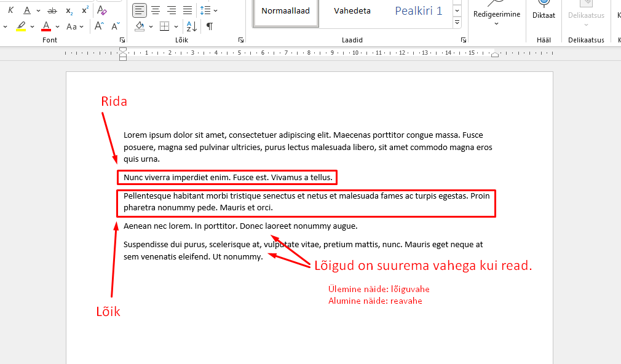The image size is (621, 364).
Task: Justify the paragraph text
Action: [188, 10]
